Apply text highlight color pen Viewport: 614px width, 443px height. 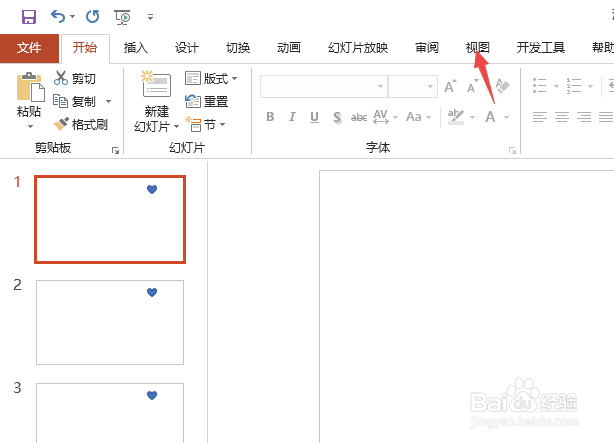[456, 117]
